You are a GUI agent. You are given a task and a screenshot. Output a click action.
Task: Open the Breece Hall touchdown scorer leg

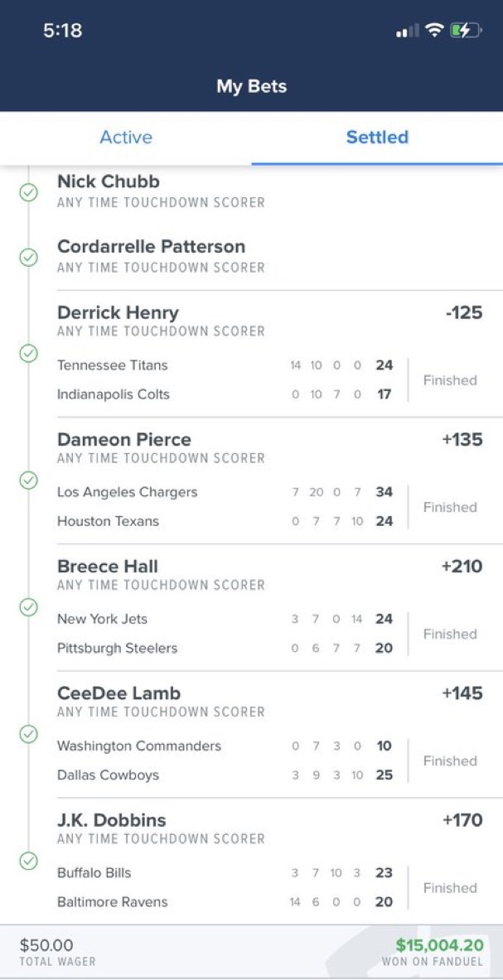pos(108,567)
